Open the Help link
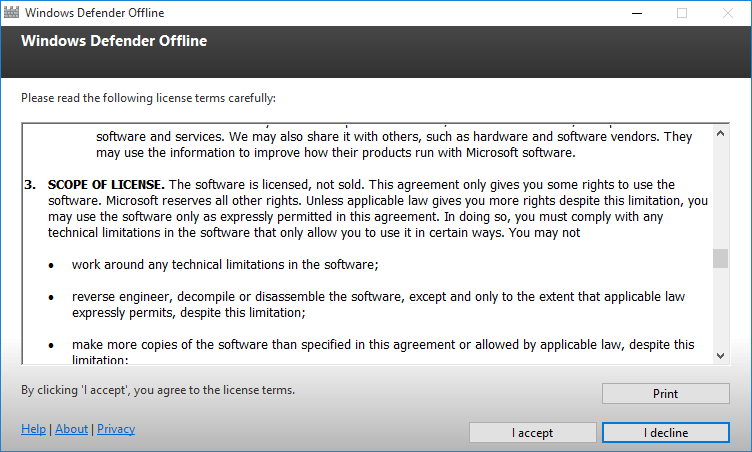752x452 pixels. tap(34, 429)
